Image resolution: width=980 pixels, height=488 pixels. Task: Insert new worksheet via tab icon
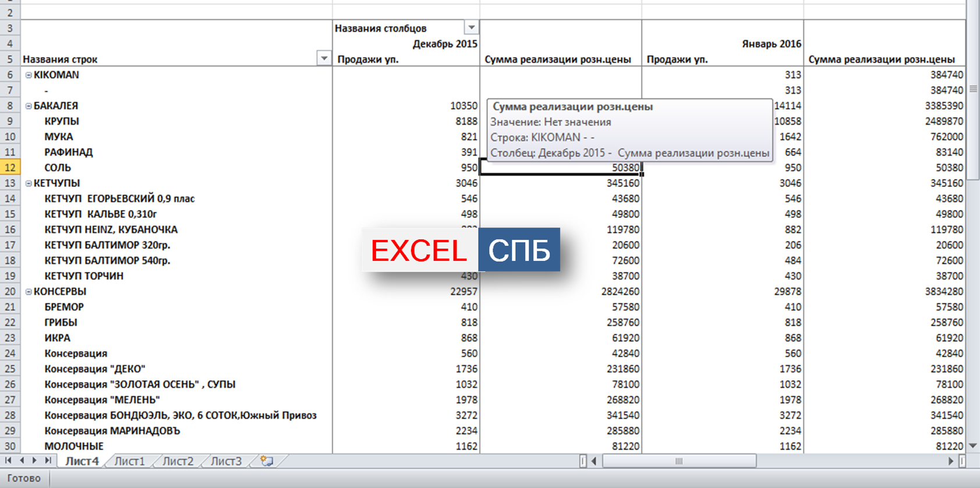click(267, 461)
